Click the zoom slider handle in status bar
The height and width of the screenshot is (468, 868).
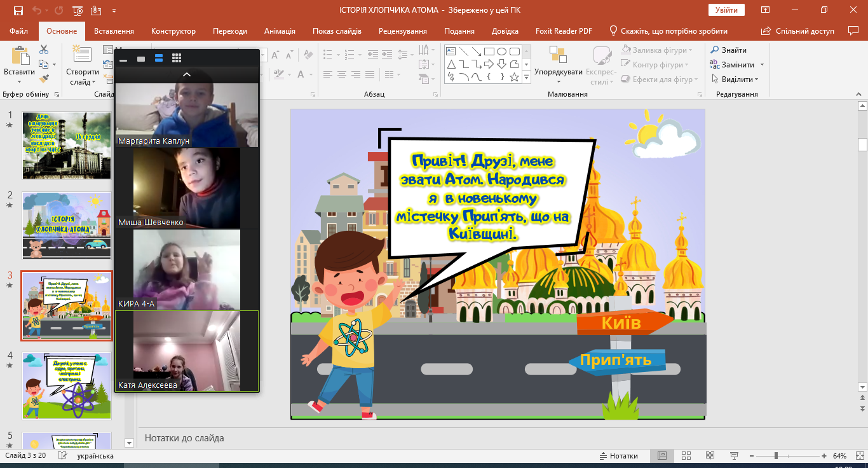click(776, 456)
